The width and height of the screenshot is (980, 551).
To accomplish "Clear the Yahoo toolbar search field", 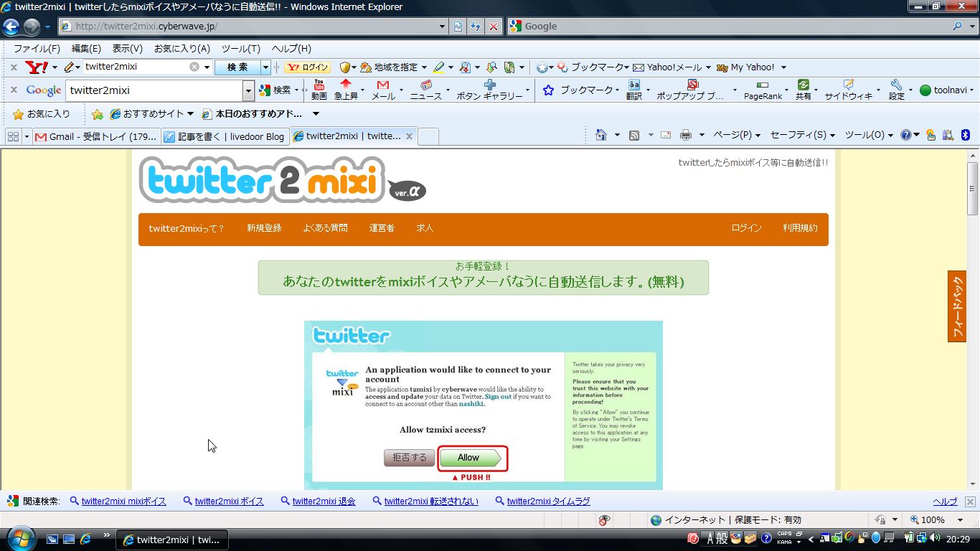I will (194, 67).
